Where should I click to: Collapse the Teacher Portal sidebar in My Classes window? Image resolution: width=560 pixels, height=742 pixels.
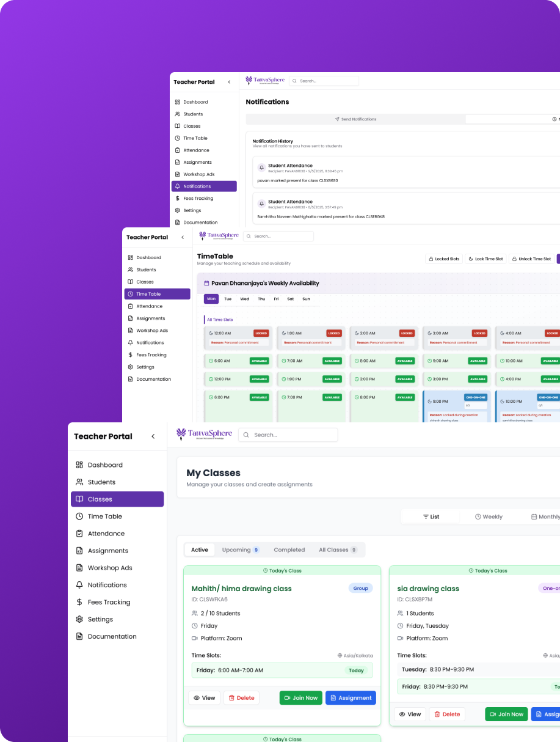[153, 436]
